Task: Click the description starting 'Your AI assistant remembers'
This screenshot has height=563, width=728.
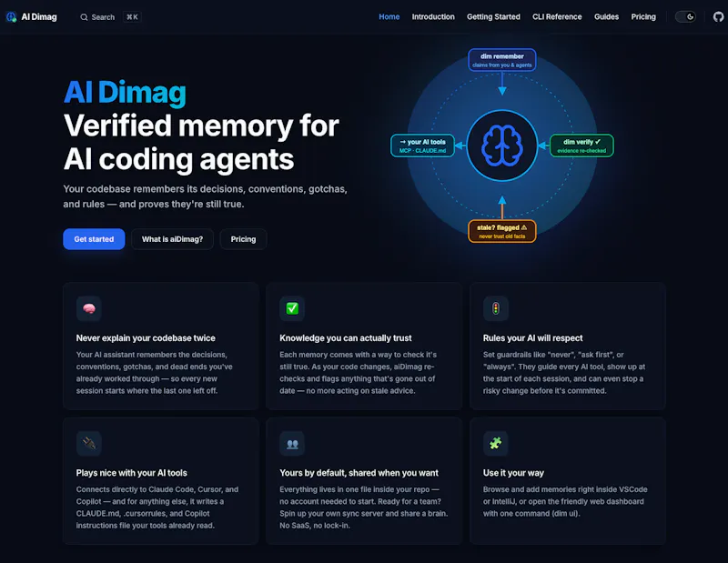Action: 155,373
